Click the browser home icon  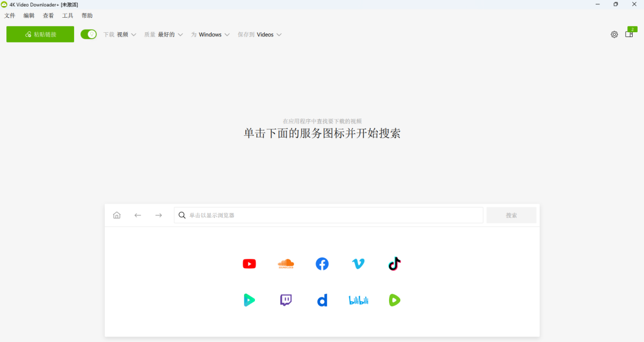click(116, 215)
